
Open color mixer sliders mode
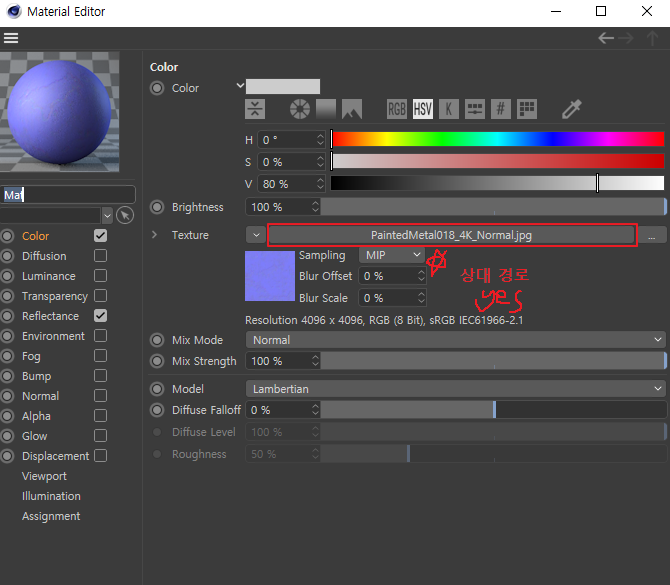475,109
